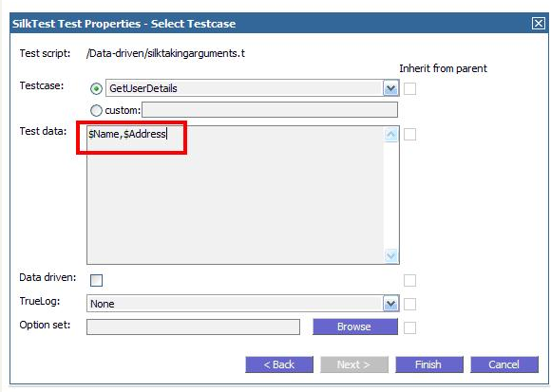551x392 pixels.
Task: Open the TrueLog dropdown arrow
Action: 390,304
